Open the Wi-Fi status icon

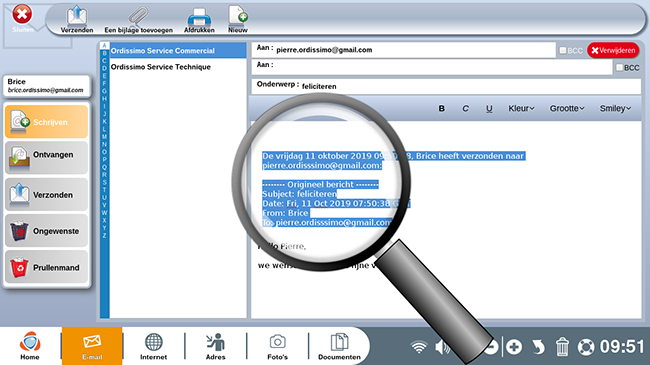(x=419, y=347)
